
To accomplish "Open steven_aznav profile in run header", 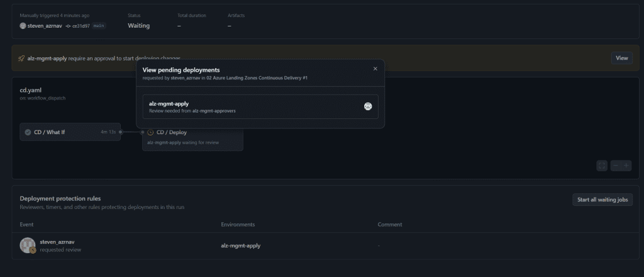I will (45, 26).
